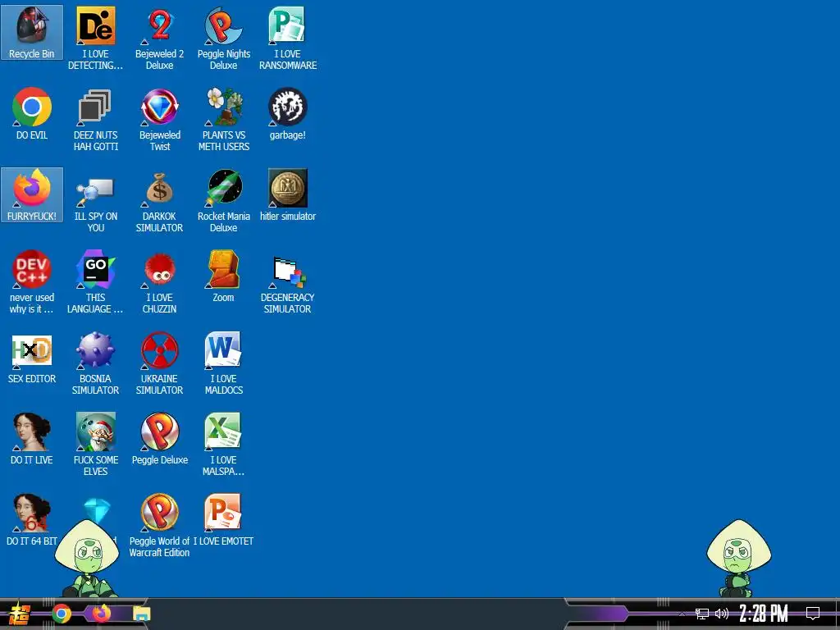Select the Bejeweled 2 Deluxe shortcut
840x630 pixels.
point(160,38)
